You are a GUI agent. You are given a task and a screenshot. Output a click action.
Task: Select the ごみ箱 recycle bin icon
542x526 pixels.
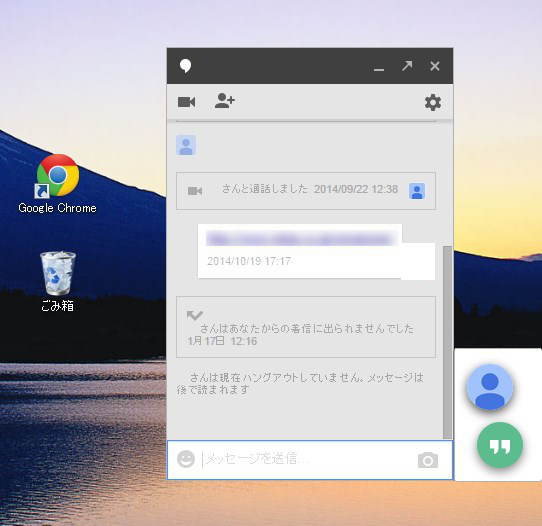click(x=57, y=282)
